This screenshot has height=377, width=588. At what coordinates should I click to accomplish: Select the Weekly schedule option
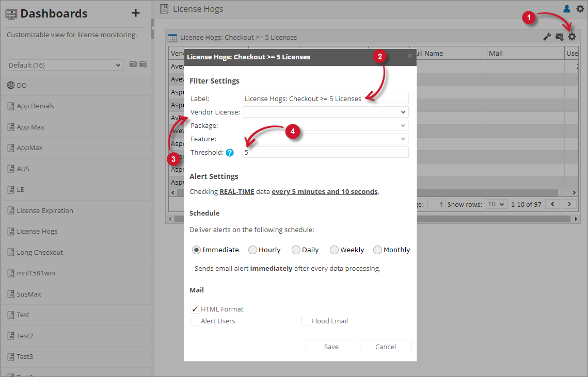click(334, 250)
